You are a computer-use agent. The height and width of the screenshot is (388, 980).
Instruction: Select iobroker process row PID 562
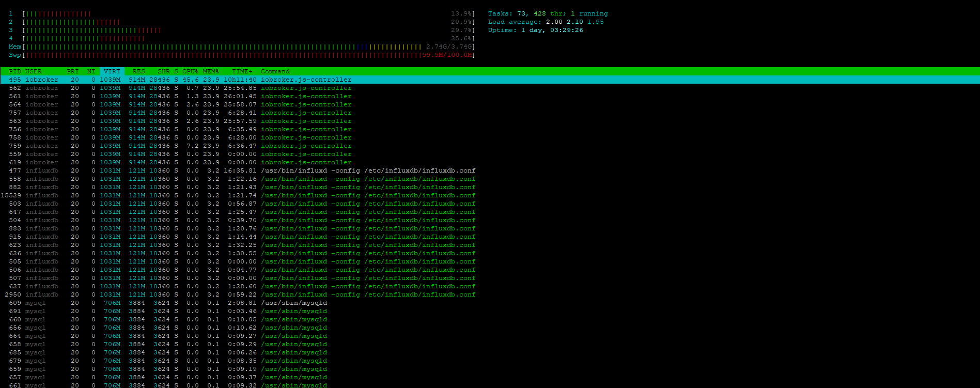pyautogui.click(x=490, y=88)
